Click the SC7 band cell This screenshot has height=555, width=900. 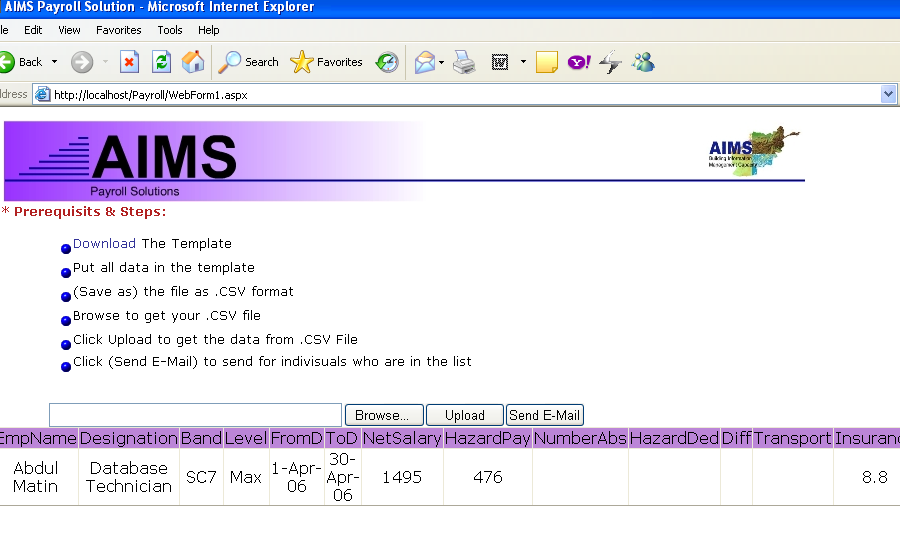click(201, 477)
